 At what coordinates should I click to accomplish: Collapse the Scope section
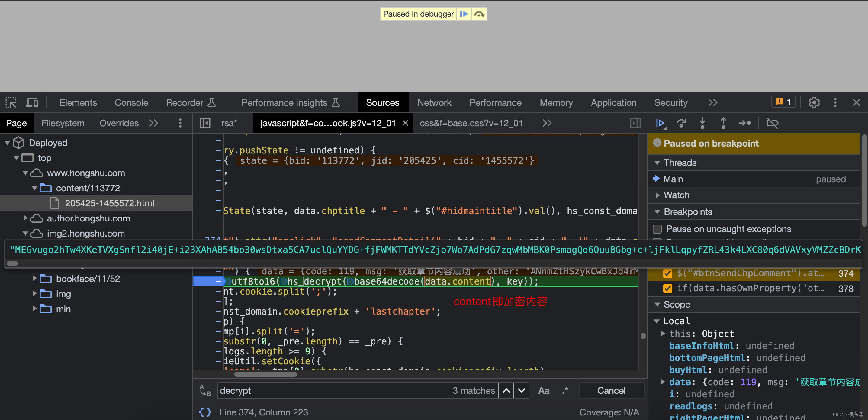[657, 305]
